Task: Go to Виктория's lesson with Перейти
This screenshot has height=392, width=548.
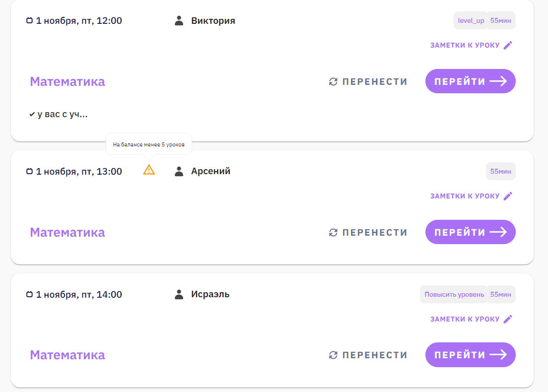Action: click(x=470, y=81)
